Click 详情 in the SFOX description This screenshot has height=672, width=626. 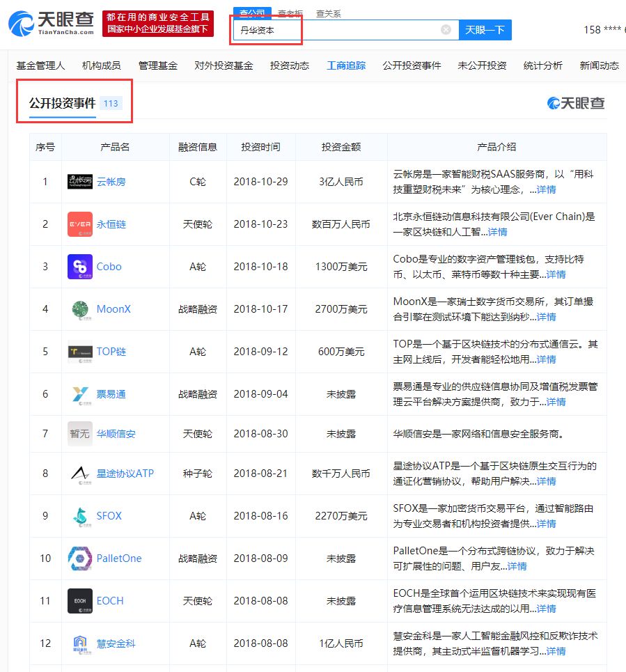coord(547,524)
